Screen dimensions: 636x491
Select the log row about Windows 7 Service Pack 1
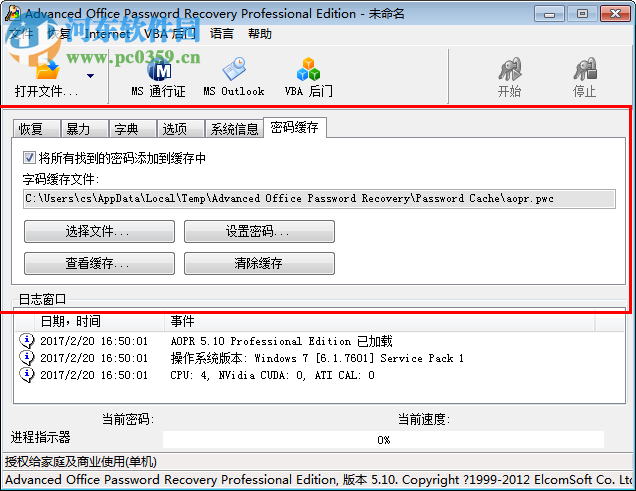(x=320, y=358)
